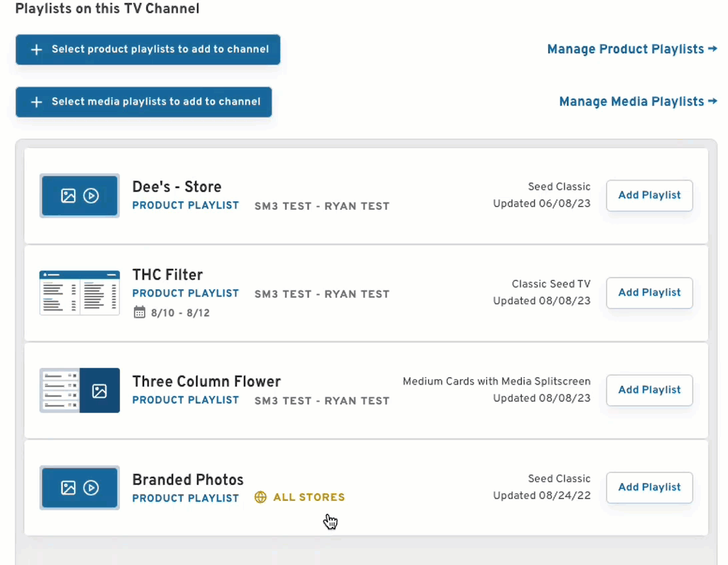Open Manage Product Playlists

click(631, 49)
